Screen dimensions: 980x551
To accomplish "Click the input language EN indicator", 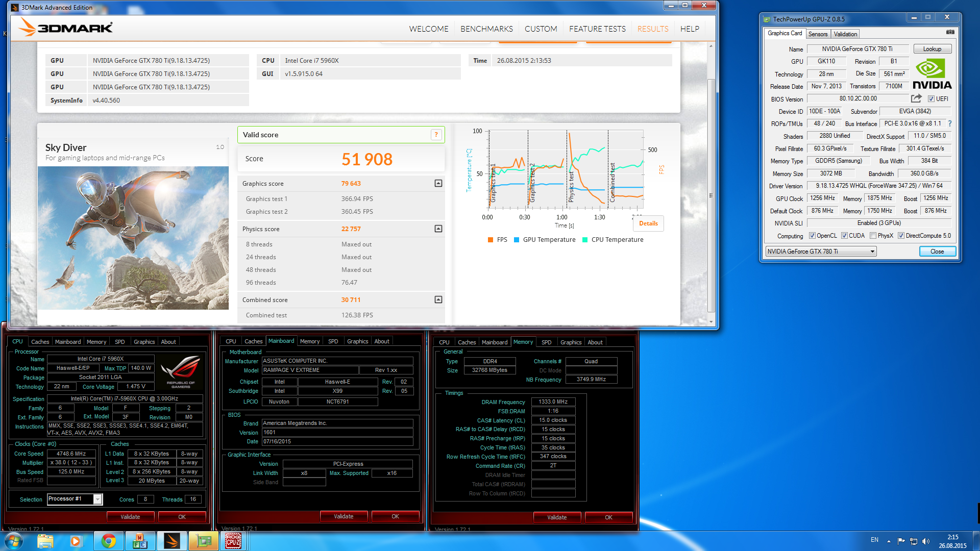I will pos(874,540).
